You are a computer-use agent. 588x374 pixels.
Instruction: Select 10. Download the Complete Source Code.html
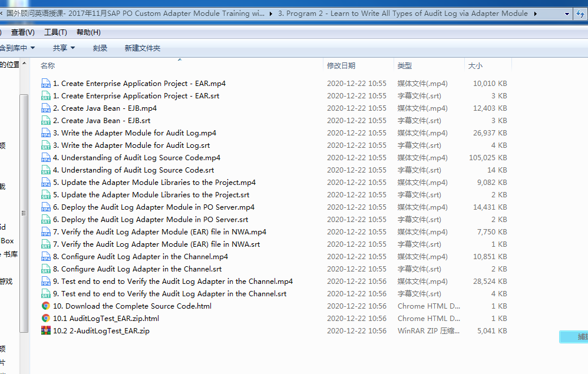133,306
